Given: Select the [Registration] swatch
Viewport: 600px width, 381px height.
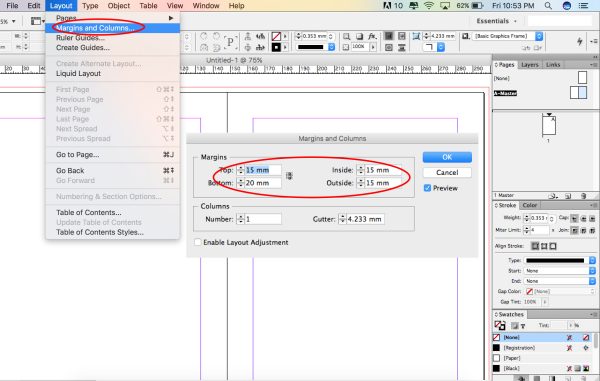Looking at the screenshot, I should pos(543,348).
